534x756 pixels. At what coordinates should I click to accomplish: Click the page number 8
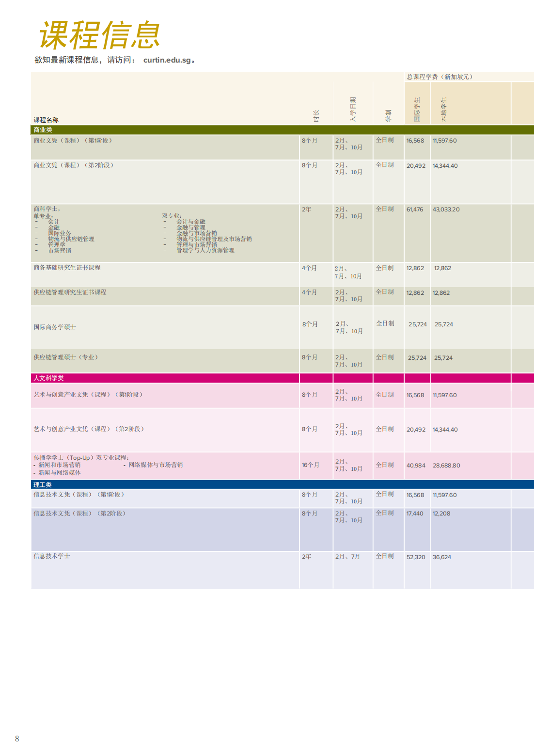pos(17,739)
